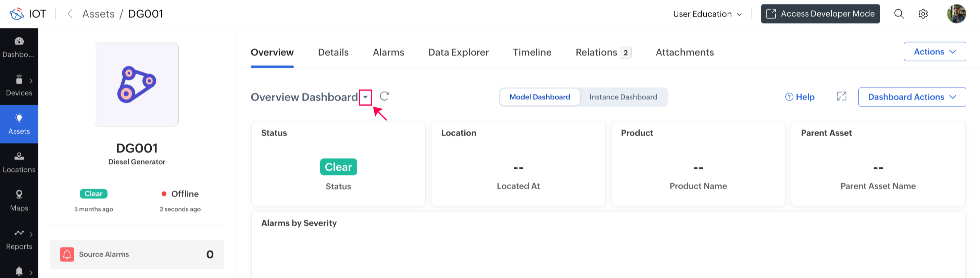Switch to Instance Dashboard view
Screen dimensions: 980x278
point(623,97)
